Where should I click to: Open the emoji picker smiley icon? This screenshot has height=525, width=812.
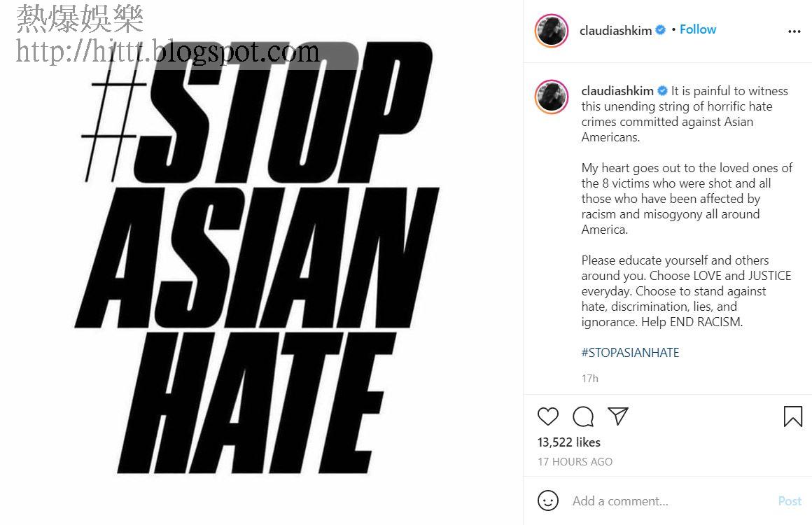[548, 500]
